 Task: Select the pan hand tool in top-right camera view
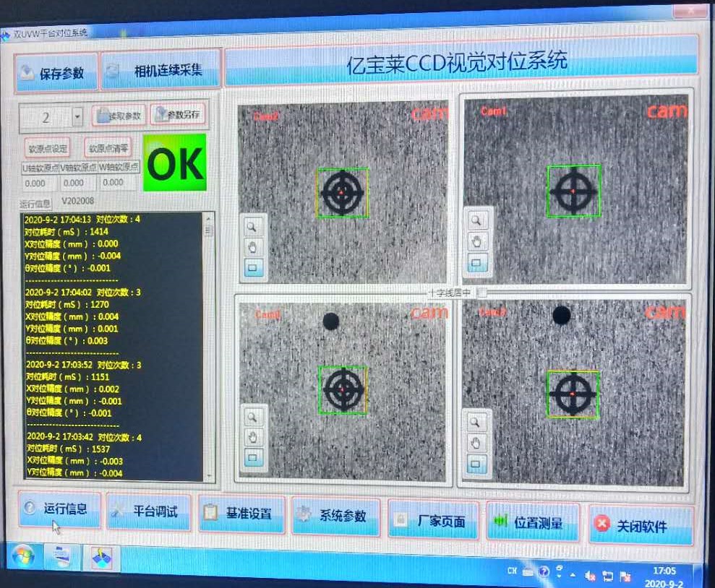(x=476, y=242)
